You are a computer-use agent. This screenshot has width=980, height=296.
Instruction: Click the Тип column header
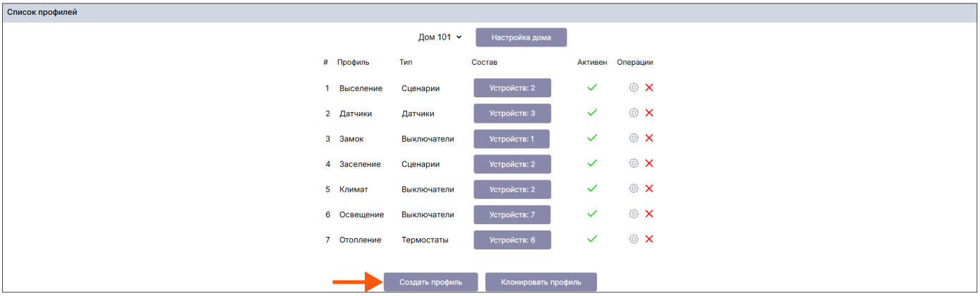point(406,62)
